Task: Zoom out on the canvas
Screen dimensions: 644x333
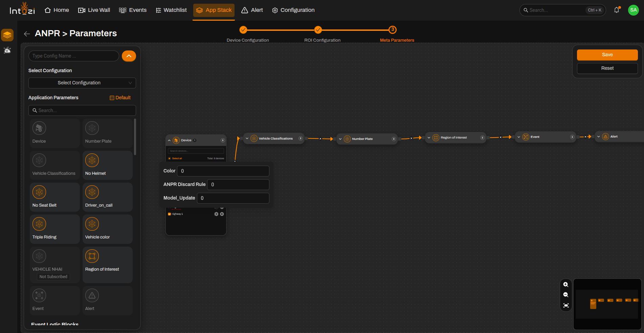Action: [x=566, y=295]
